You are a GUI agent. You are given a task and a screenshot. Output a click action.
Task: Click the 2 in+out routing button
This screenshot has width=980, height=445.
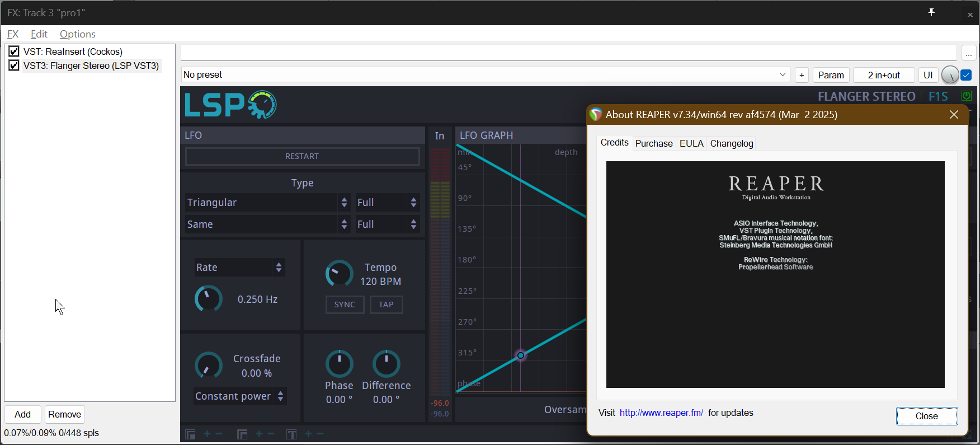[884, 75]
